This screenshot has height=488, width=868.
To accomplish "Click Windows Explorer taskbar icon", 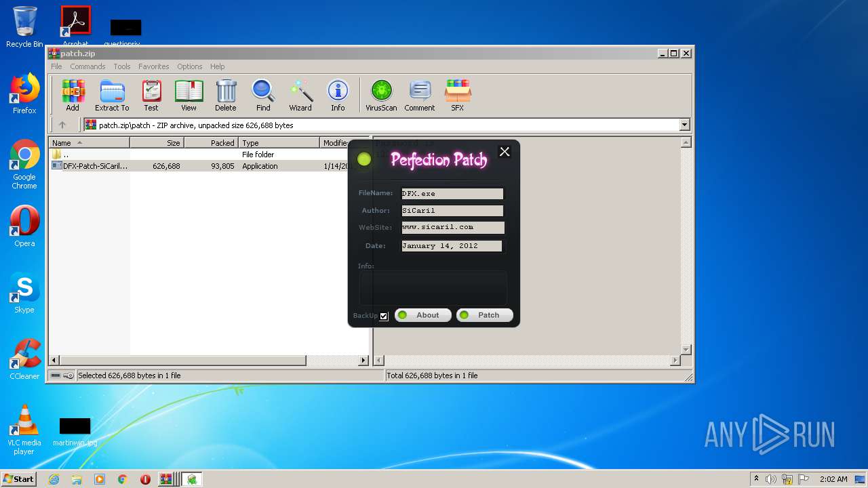I will tap(77, 479).
